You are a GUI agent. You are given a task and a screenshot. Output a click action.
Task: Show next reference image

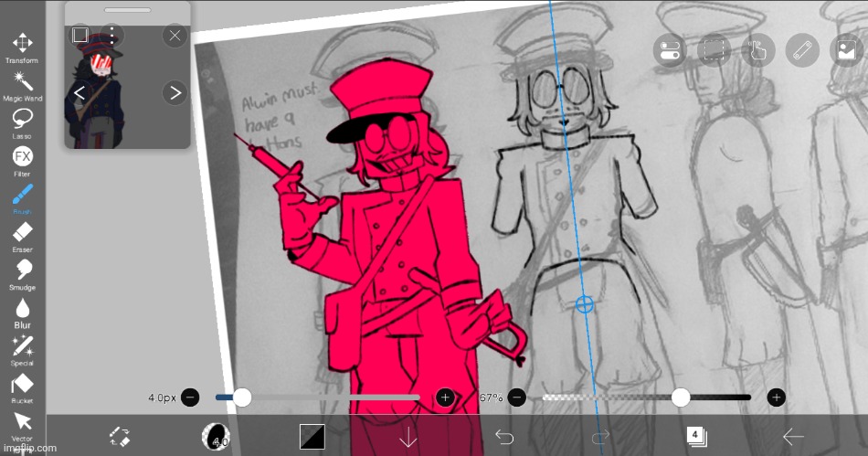point(175,93)
